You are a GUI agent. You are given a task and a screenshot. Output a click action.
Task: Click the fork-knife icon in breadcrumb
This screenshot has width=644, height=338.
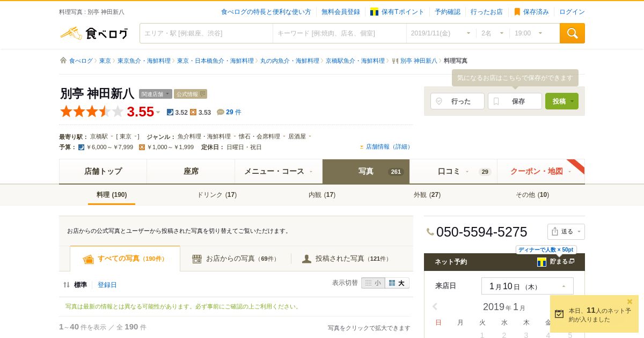pos(395,61)
